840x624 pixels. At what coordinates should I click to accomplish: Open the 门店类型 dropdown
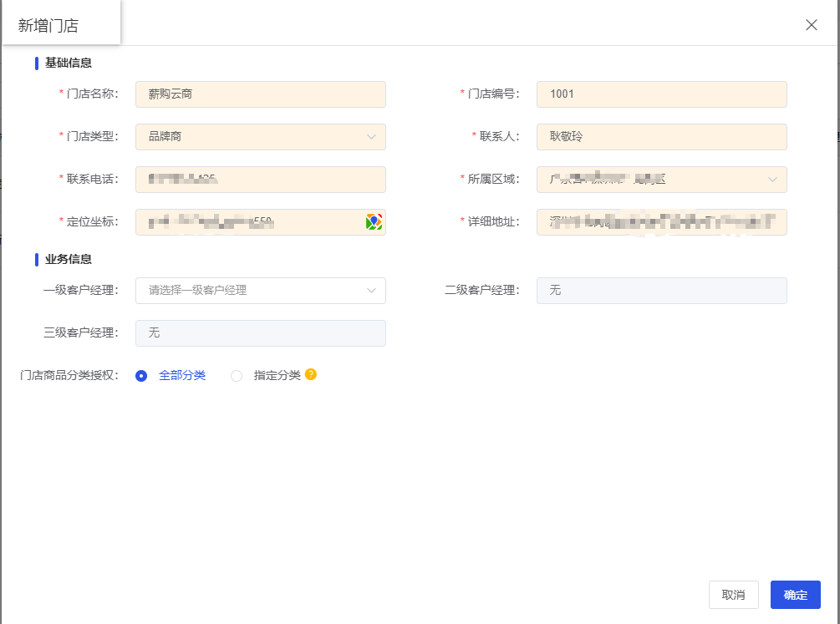tap(260, 136)
